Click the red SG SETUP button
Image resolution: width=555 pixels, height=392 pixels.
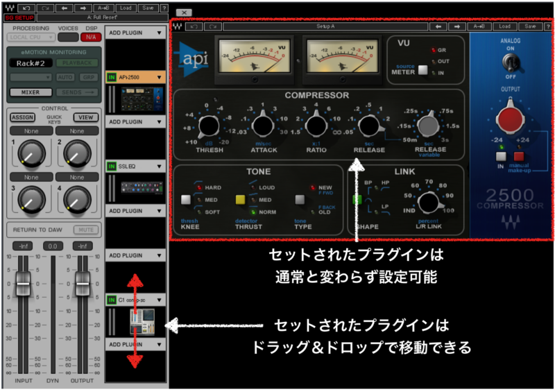click(x=19, y=17)
